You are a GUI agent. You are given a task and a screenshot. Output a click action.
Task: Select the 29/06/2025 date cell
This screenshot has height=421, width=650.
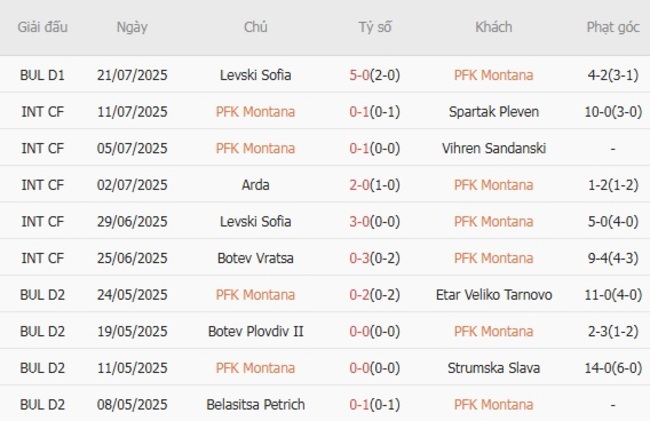tap(133, 221)
